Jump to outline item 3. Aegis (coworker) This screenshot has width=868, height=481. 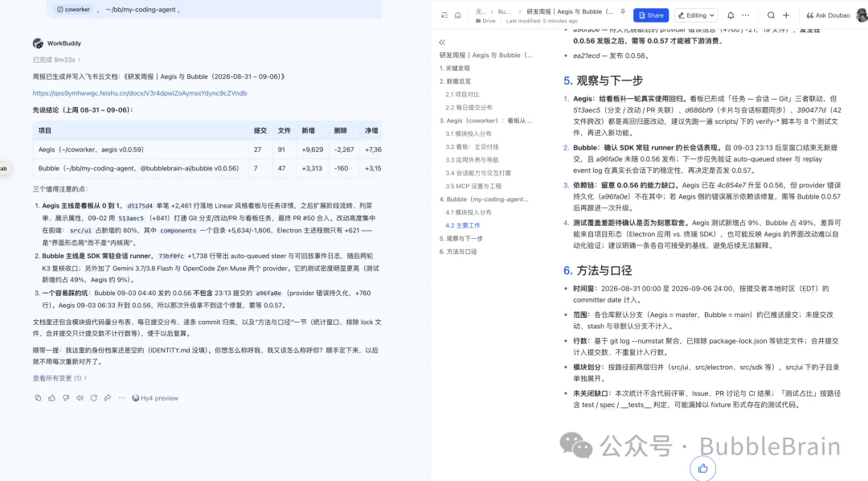point(486,121)
